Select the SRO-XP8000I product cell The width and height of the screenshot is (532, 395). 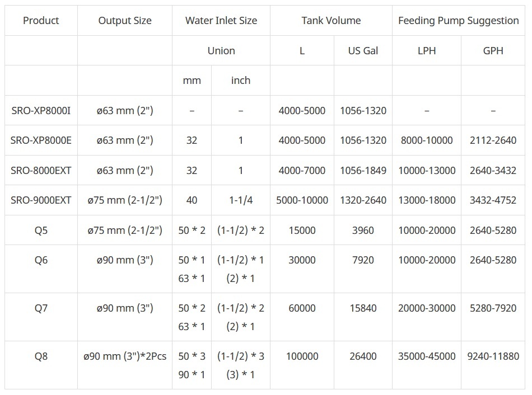[41, 110]
